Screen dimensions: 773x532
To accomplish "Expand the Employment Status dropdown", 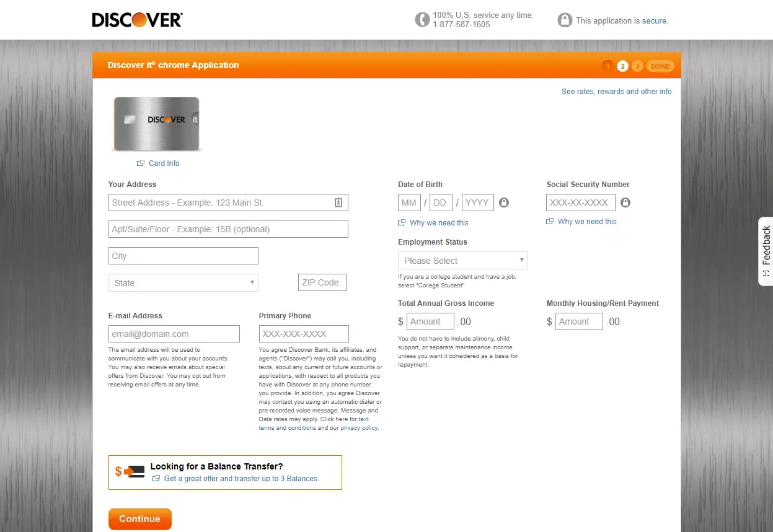I will pyautogui.click(x=463, y=260).
